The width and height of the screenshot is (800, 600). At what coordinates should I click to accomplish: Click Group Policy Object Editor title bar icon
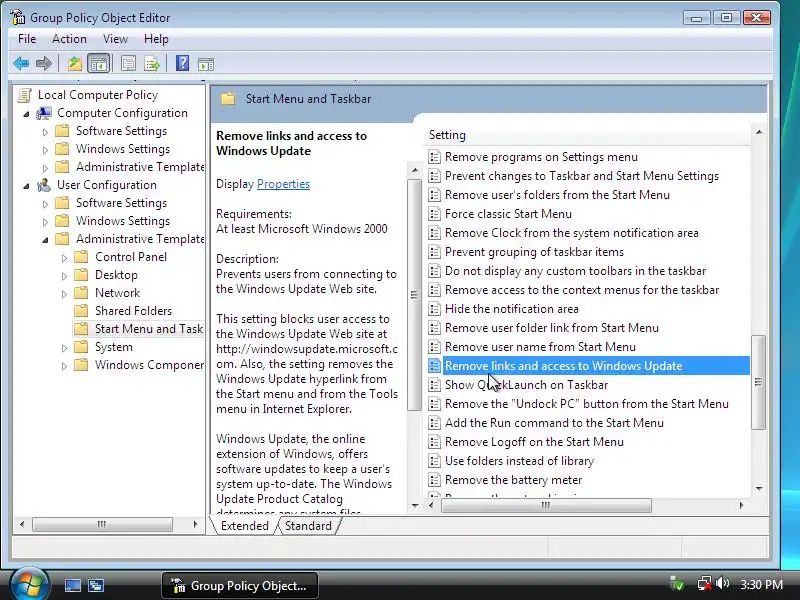(18, 17)
